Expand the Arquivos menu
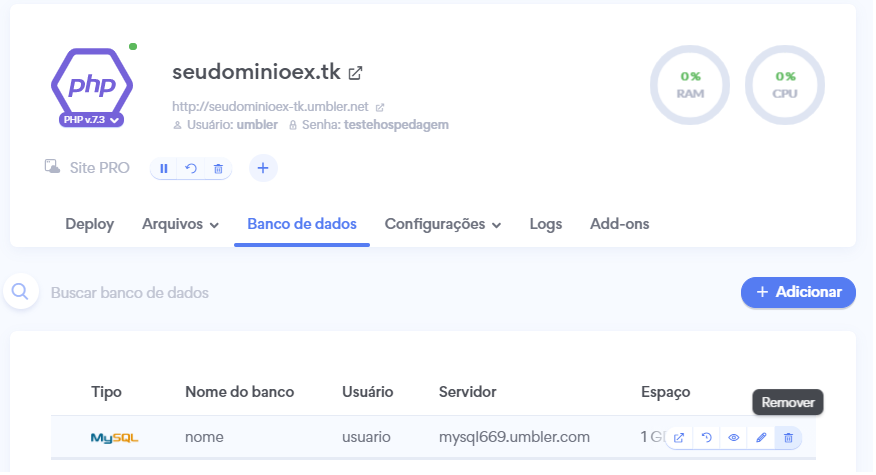This screenshot has height=475, width=876. pyautogui.click(x=180, y=224)
